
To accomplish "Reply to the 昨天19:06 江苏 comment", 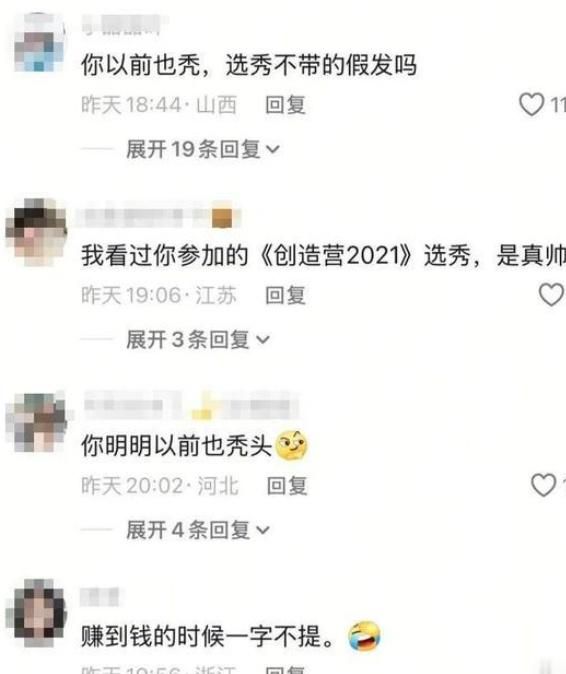I will 285,295.
